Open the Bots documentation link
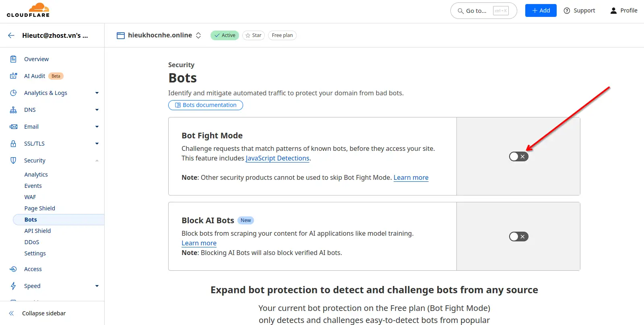This screenshot has height=325, width=644. 206,105
